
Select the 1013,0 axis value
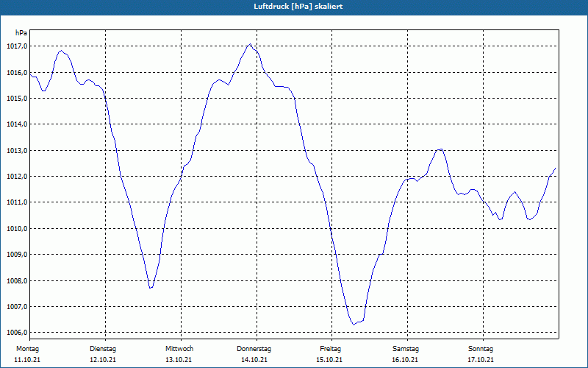click(x=17, y=151)
